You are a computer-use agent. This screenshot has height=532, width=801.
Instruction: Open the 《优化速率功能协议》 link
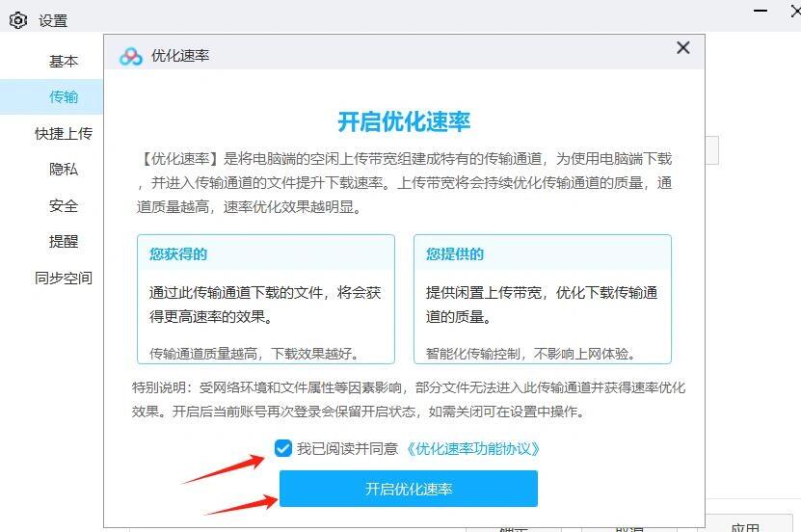coord(472,449)
